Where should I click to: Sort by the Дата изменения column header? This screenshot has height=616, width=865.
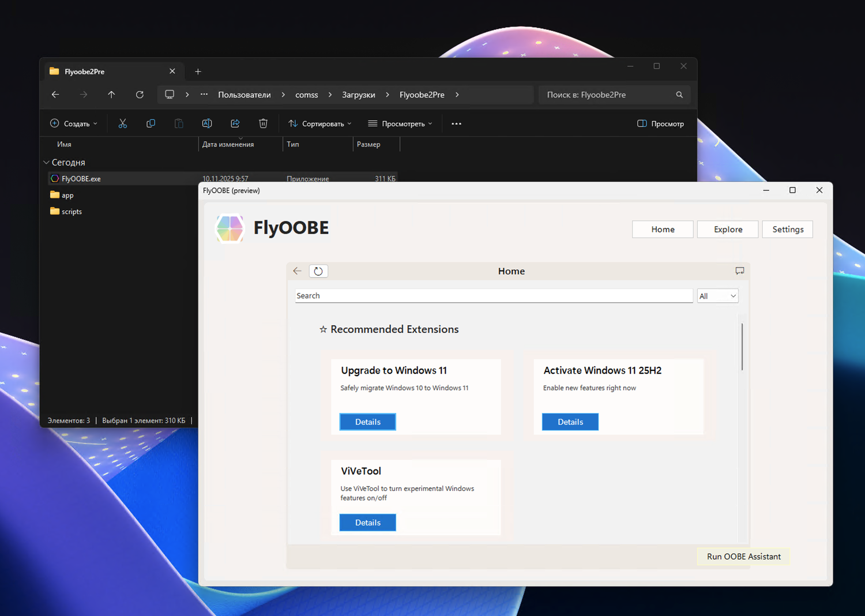228,144
